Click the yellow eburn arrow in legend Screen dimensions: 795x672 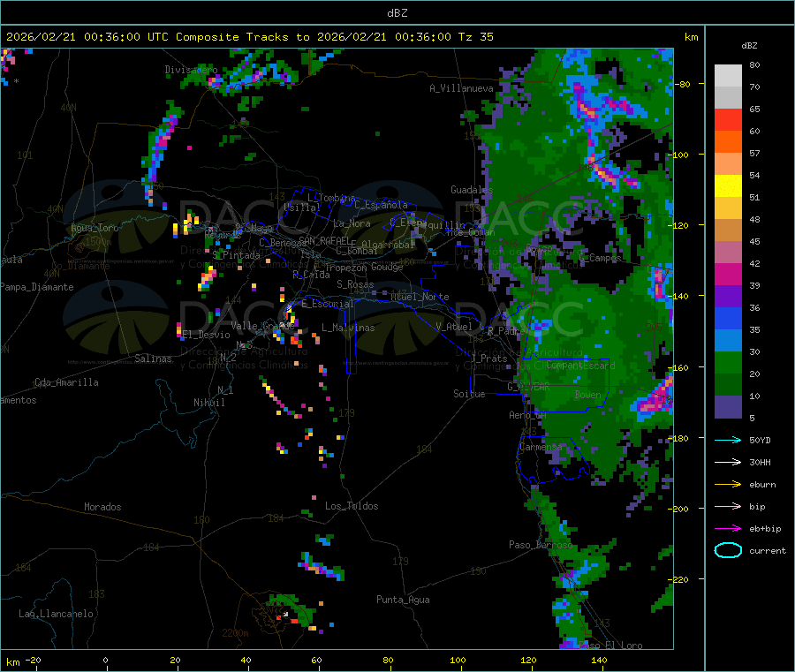coord(728,485)
